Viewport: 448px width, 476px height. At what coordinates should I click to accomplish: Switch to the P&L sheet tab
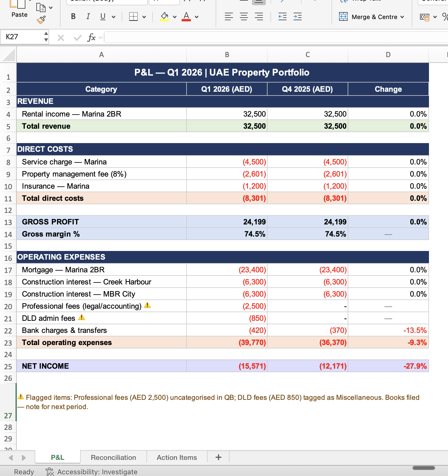click(x=58, y=458)
